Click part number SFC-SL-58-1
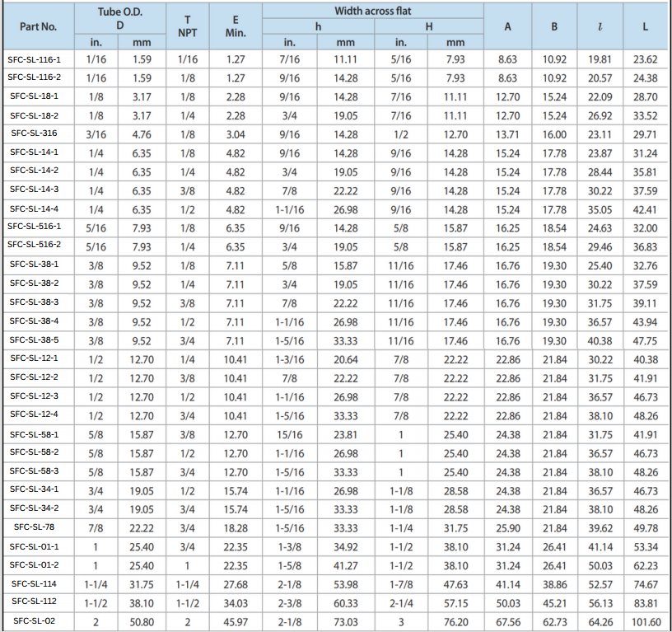 [38, 433]
